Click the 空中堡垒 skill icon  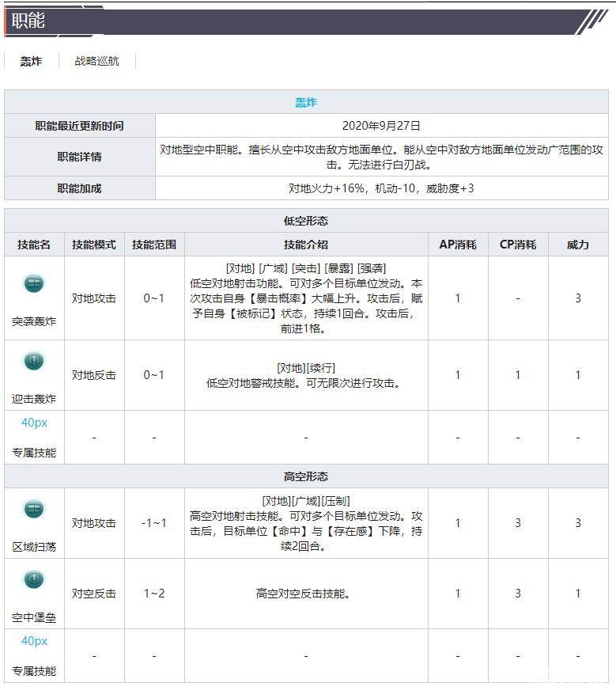tap(34, 579)
